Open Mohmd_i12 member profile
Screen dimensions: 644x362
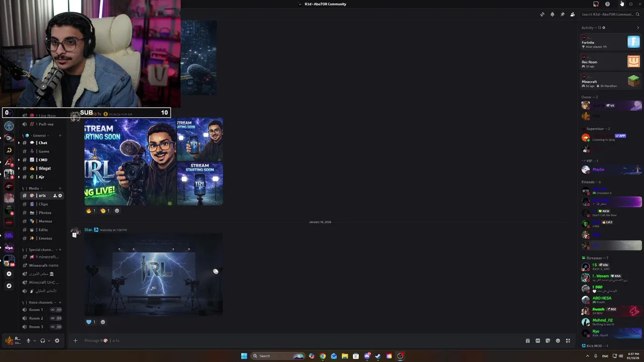point(611,322)
